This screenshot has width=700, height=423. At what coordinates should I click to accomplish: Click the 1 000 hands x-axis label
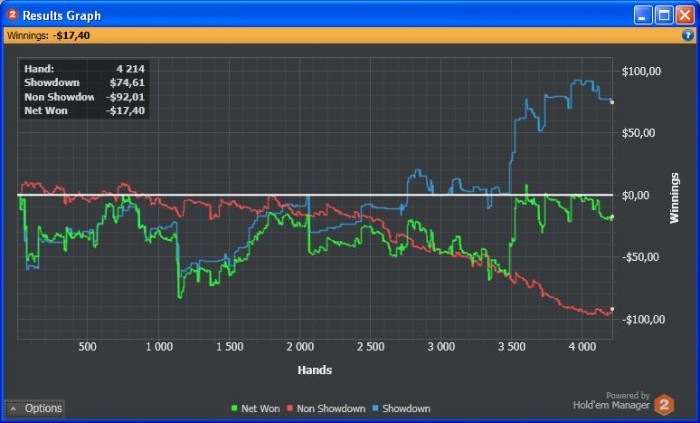click(159, 347)
